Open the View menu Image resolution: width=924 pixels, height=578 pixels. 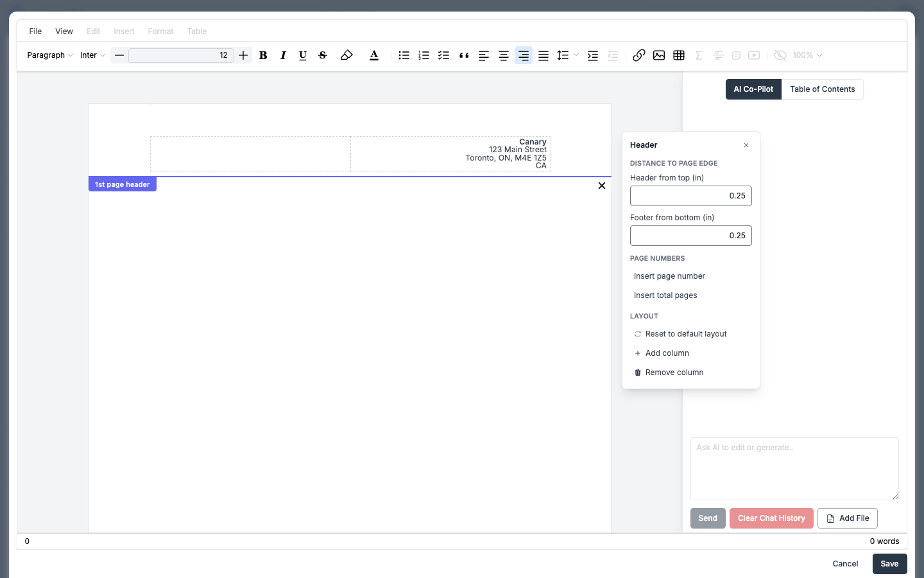pyautogui.click(x=64, y=31)
